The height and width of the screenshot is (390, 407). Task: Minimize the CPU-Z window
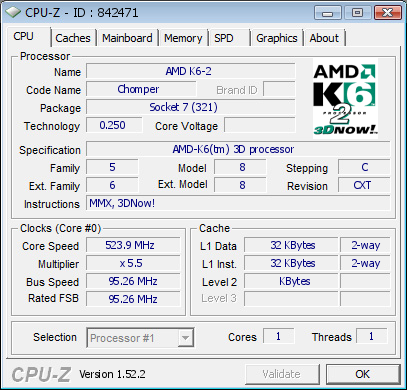point(328,13)
